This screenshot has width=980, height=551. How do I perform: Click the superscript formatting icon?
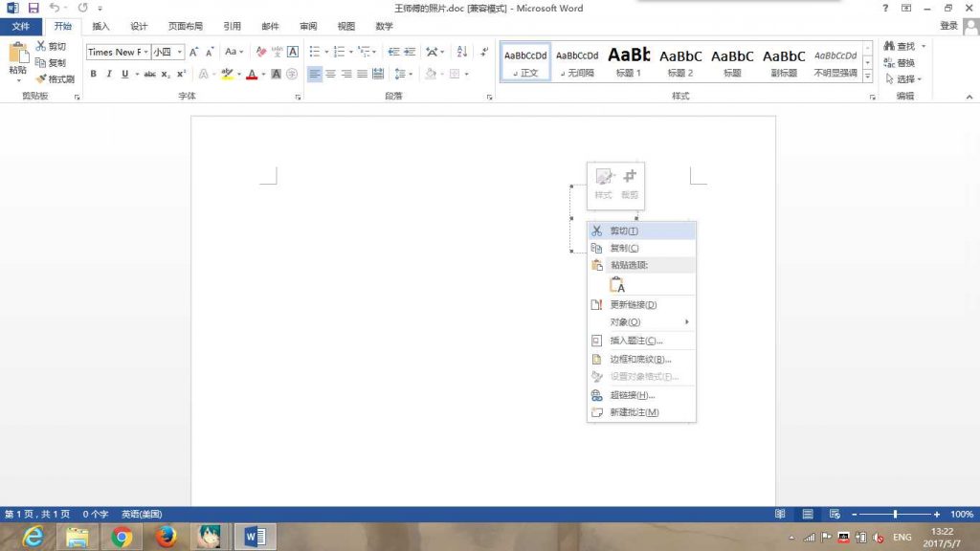(x=180, y=73)
